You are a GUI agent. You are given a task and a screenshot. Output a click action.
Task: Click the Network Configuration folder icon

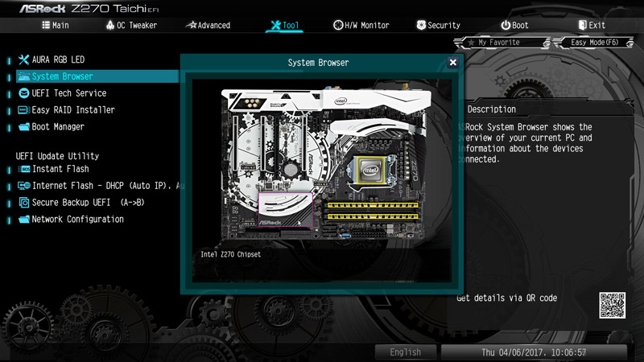[x=24, y=220]
